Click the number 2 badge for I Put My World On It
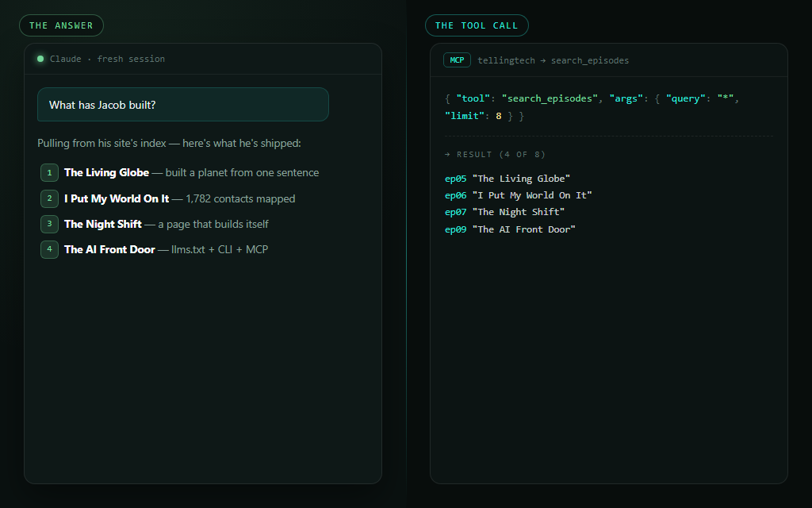This screenshot has width=812, height=508. (x=49, y=198)
